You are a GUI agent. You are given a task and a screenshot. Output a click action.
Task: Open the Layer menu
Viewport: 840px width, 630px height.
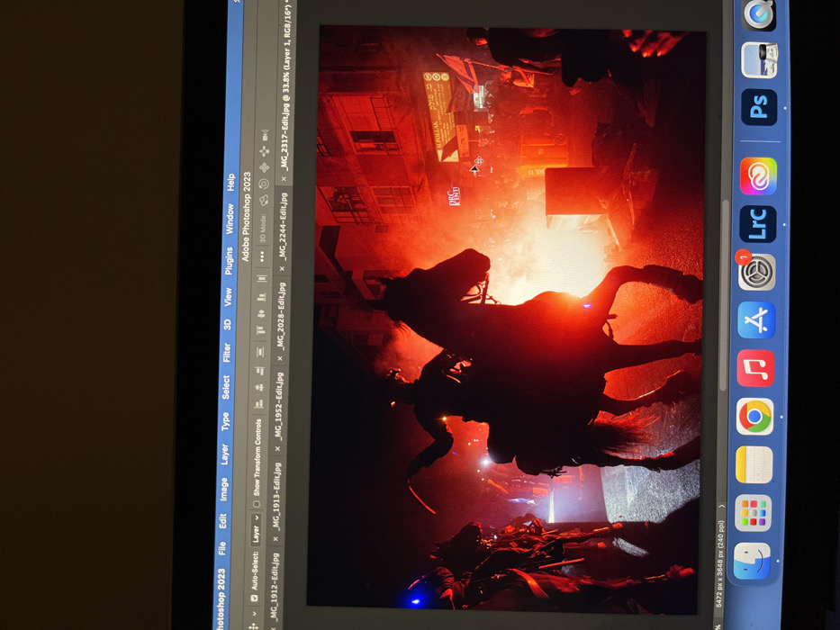point(224,454)
